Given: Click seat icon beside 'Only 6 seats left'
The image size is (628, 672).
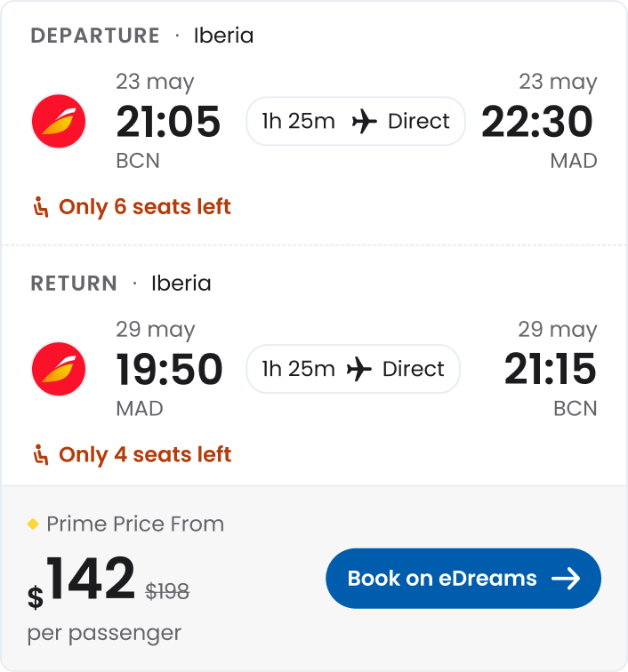Looking at the screenshot, I should click(x=41, y=207).
